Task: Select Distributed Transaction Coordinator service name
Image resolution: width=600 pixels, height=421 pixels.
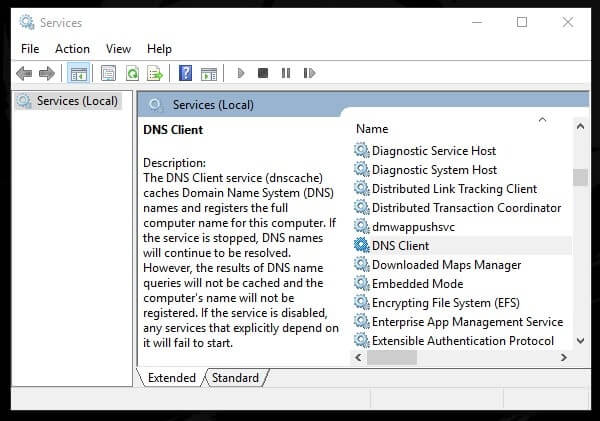Action: tap(466, 208)
